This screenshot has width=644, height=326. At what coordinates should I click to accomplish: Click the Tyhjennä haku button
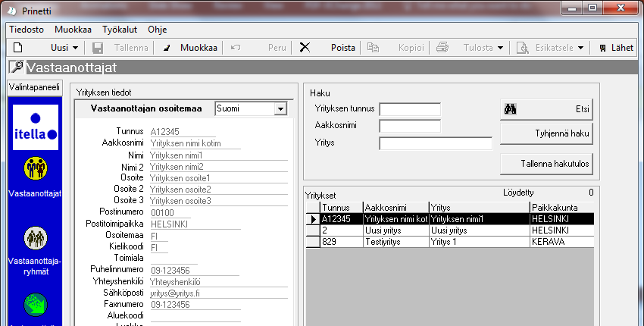546,133
